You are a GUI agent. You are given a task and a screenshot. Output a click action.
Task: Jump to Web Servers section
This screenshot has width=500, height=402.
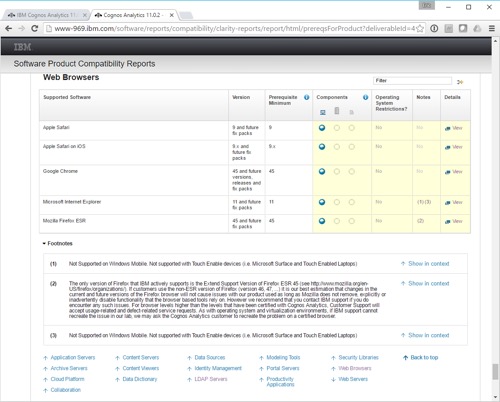(353, 379)
